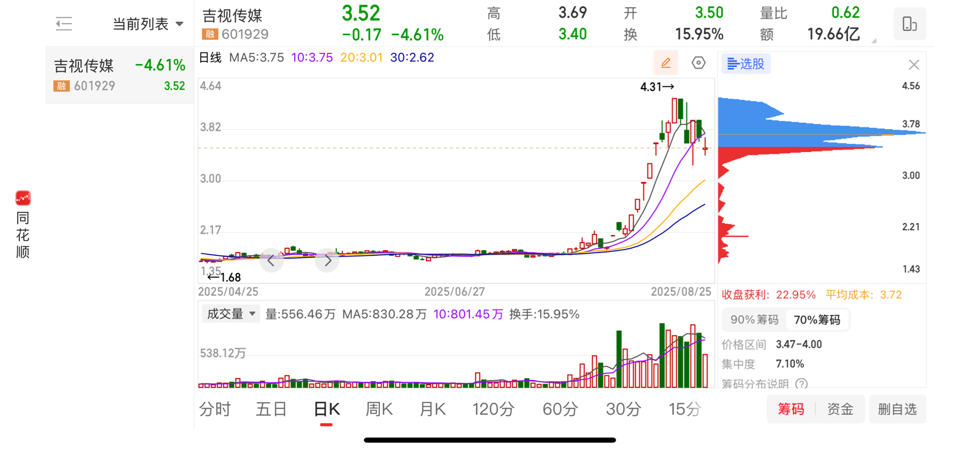Viewport: 980px width, 451px height.
Task: Switch to the 30分 tab
Action: [624, 409]
